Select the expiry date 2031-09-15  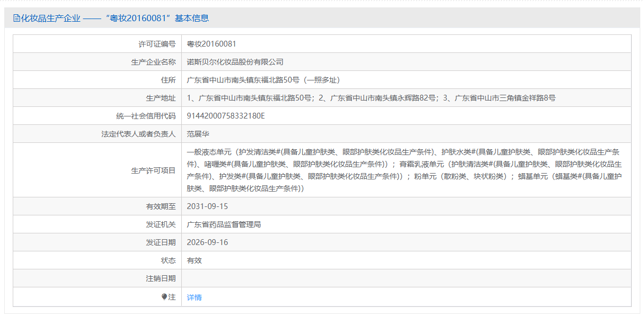(208, 206)
